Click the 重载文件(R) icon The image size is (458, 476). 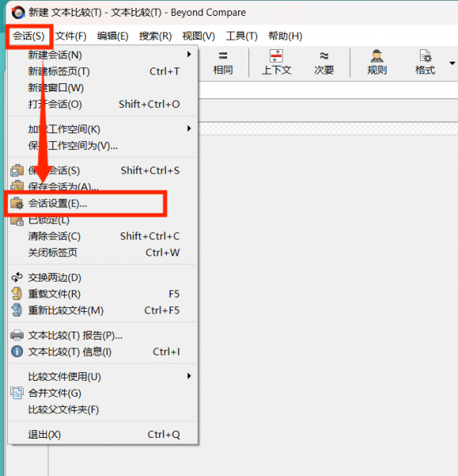point(17,294)
